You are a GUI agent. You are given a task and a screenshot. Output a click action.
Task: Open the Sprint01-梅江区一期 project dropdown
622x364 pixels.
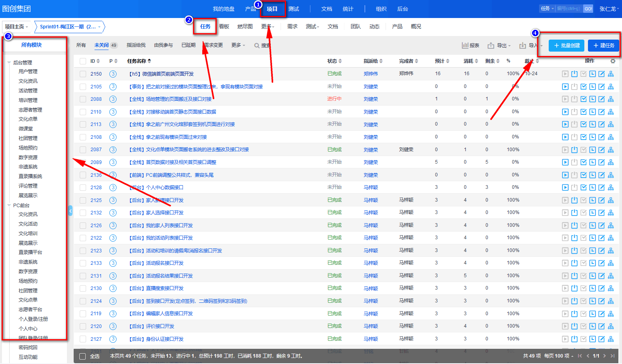click(70, 27)
